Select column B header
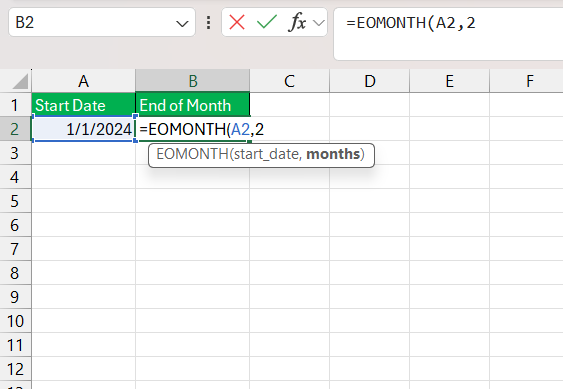Image resolution: width=563 pixels, height=389 pixels. pyautogui.click(x=192, y=81)
